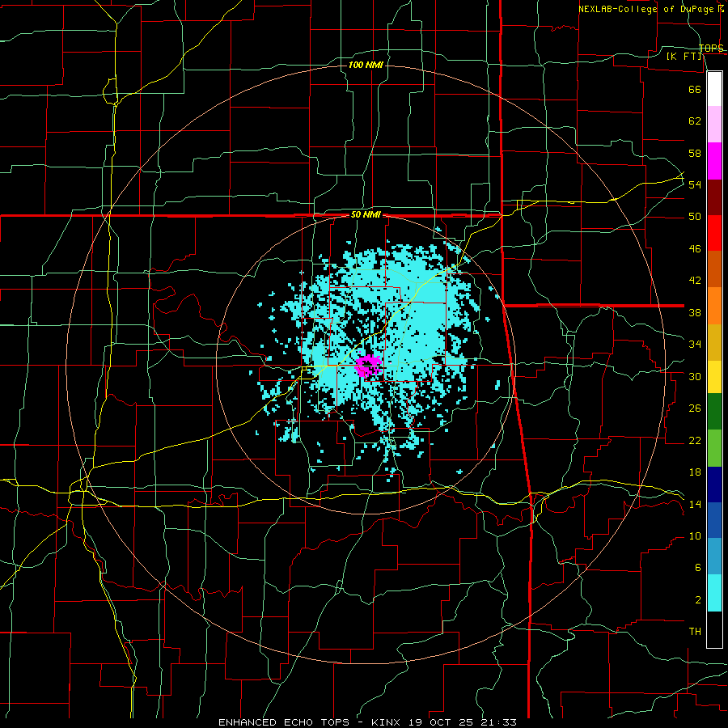Click the light blue 6 kft swatch
The height and width of the screenshot is (728, 728).
pos(714,557)
